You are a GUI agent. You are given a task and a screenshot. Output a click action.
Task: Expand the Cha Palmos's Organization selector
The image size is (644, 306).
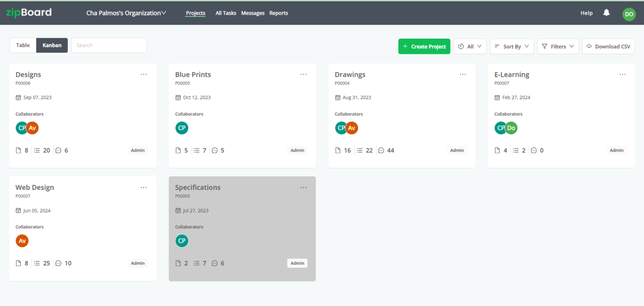(127, 13)
